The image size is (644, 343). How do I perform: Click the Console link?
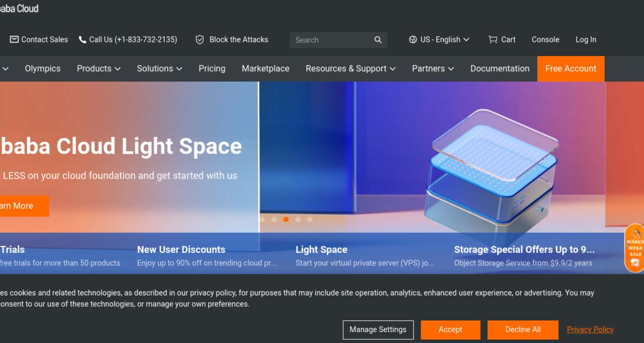click(x=545, y=40)
